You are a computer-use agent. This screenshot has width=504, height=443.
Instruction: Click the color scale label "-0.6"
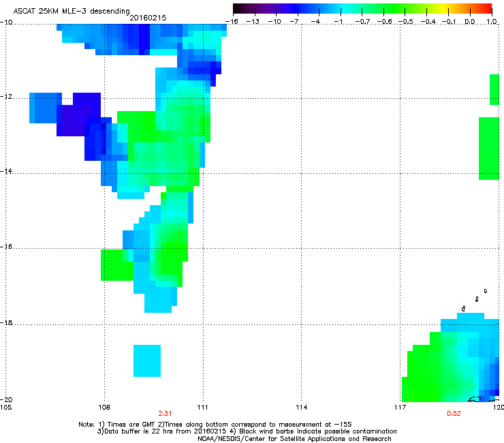(384, 22)
